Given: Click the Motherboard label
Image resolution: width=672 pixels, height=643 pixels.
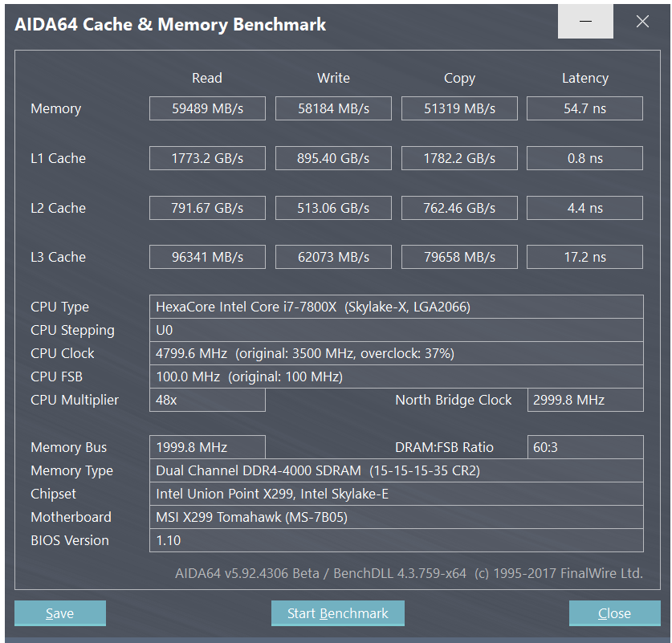Looking at the screenshot, I should [71, 517].
